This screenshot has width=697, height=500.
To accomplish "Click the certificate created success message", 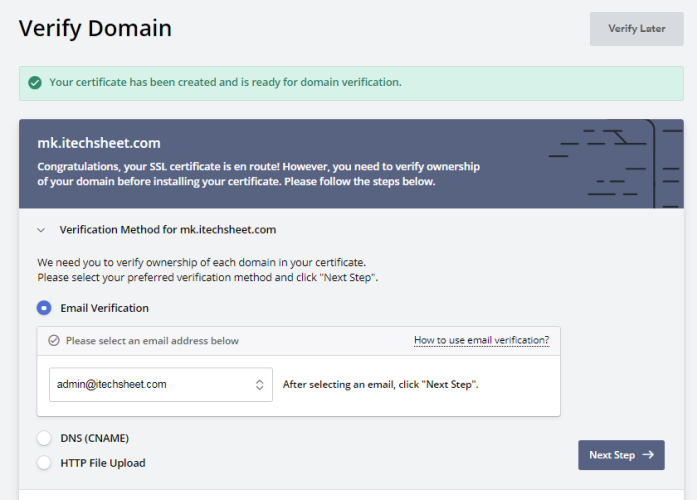I will pos(225,82).
